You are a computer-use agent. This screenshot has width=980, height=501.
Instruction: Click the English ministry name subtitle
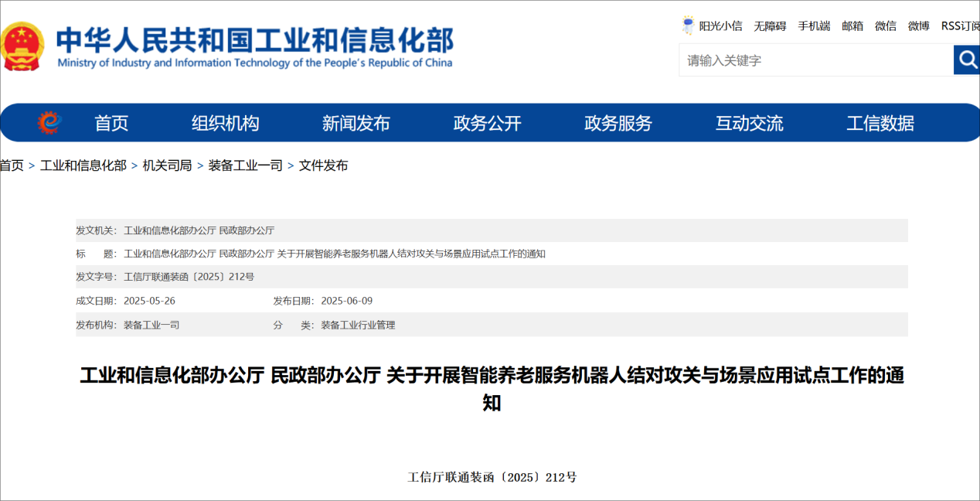pos(255,63)
